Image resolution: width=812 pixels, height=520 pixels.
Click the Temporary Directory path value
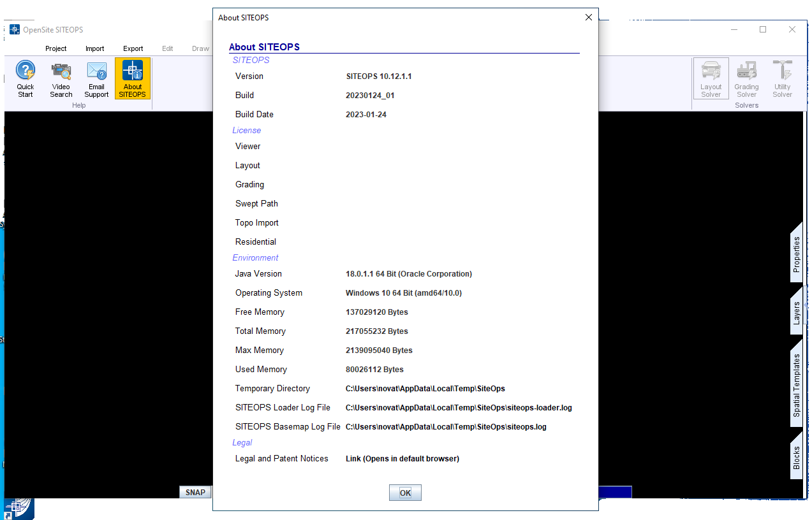425,388
